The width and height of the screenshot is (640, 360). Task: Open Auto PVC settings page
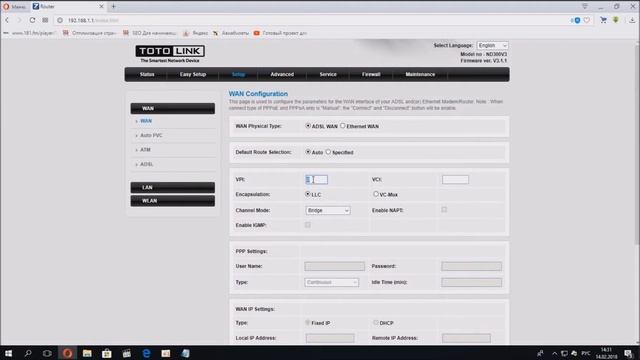click(x=151, y=135)
